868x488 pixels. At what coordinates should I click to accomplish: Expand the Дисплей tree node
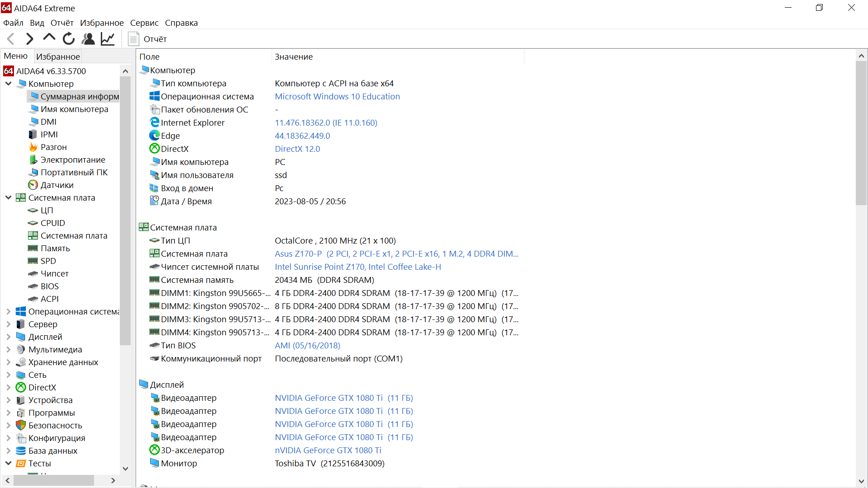pyautogui.click(x=8, y=337)
